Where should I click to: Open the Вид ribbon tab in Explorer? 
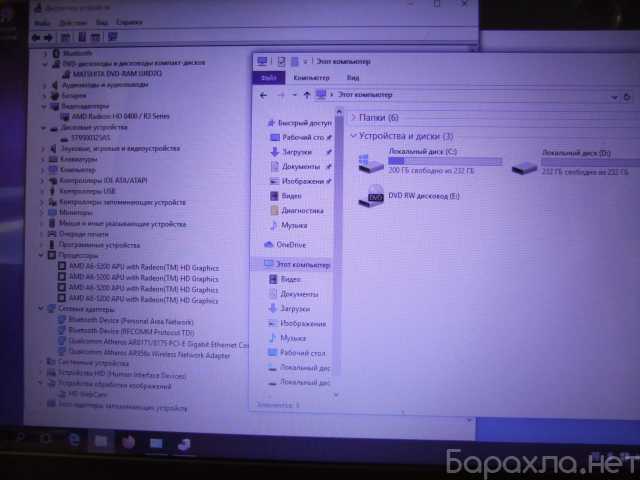353,78
